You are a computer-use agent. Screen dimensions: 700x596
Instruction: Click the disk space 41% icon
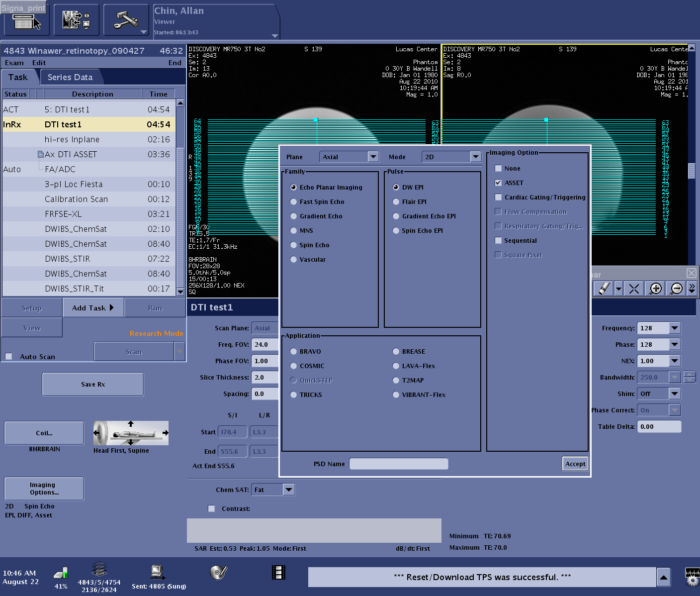tap(61, 574)
